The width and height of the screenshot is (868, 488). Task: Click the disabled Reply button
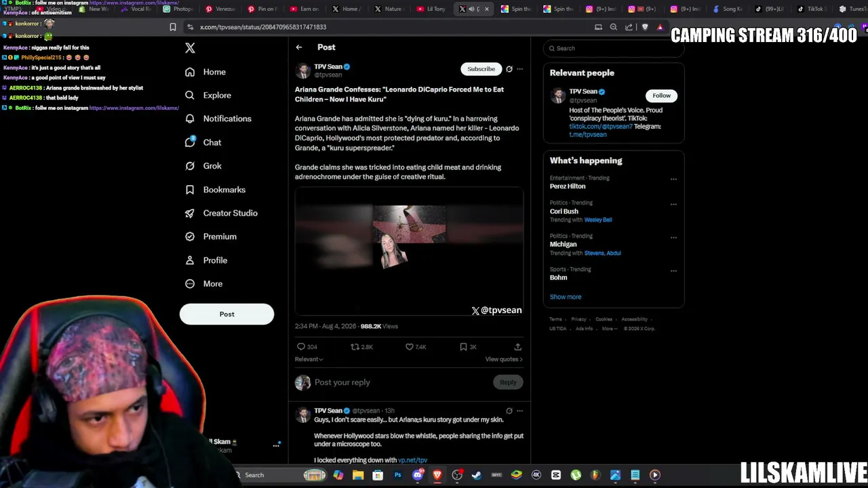point(508,382)
